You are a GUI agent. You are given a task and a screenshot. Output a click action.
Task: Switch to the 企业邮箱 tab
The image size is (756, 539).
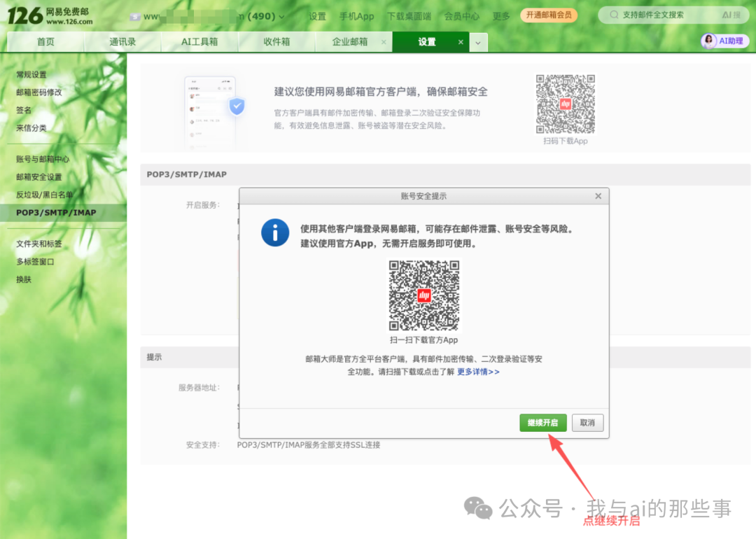pos(350,42)
